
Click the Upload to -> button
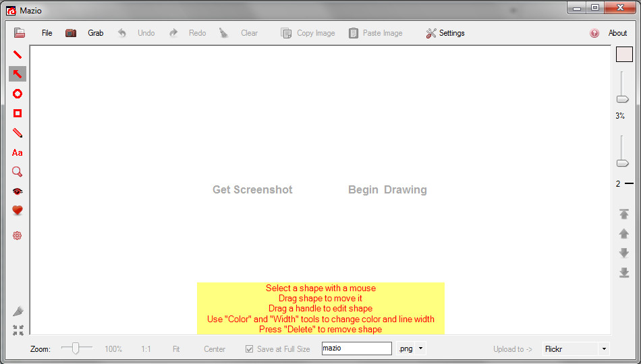tap(513, 349)
